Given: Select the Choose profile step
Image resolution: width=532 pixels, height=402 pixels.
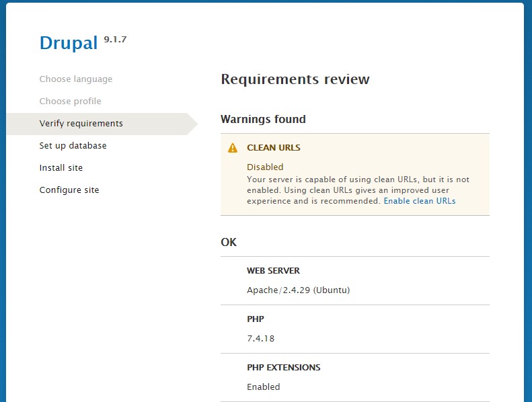Looking at the screenshot, I should [x=70, y=102].
